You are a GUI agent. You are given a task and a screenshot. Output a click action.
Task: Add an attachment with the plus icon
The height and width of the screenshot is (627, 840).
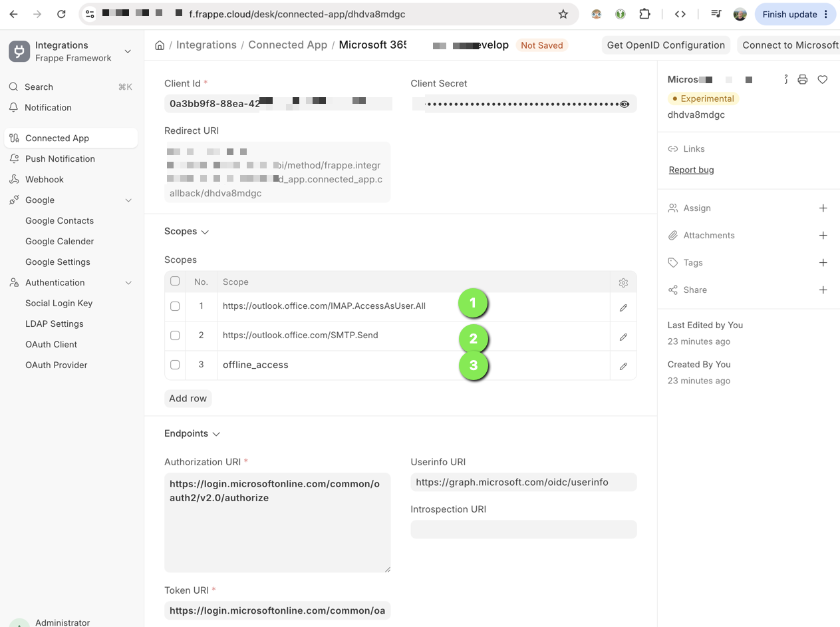point(823,236)
